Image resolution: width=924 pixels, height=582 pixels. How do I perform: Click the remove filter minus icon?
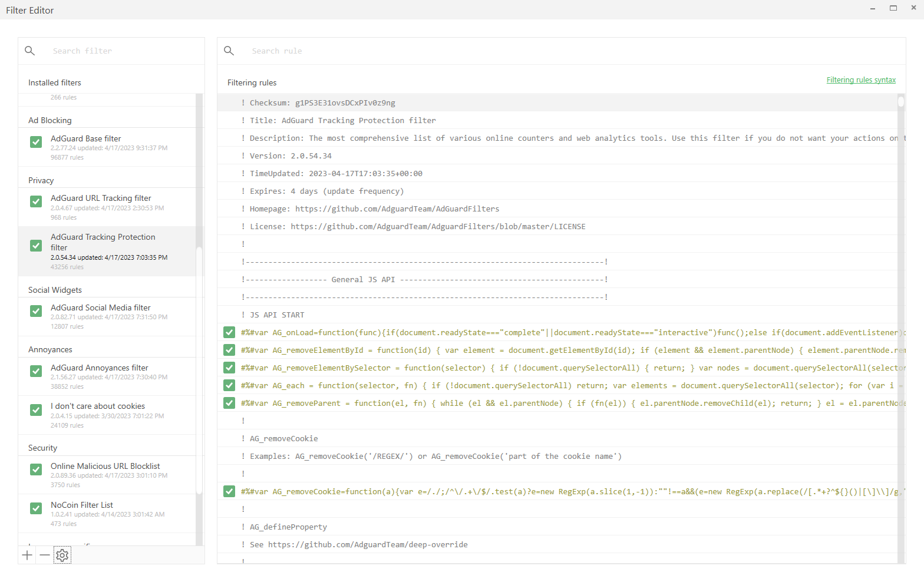click(45, 555)
